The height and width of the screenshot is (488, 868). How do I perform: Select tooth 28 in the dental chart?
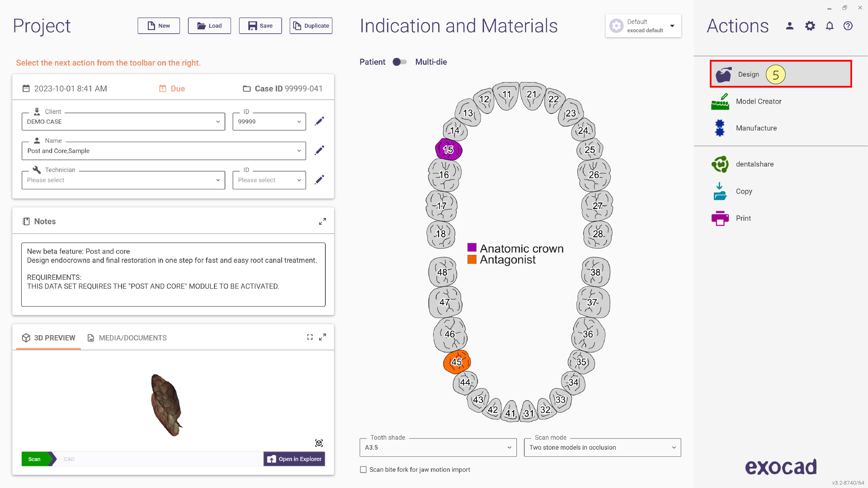(598, 234)
